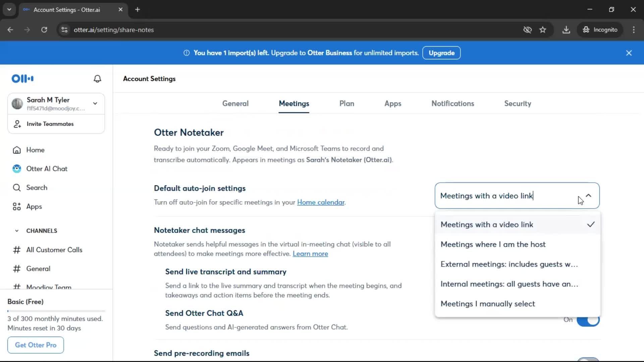Open Otter AI Chat from sidebar
Image resolution: width=644 pixels, height=362 pixels.
pyautogui.click(x=47, y=169)
